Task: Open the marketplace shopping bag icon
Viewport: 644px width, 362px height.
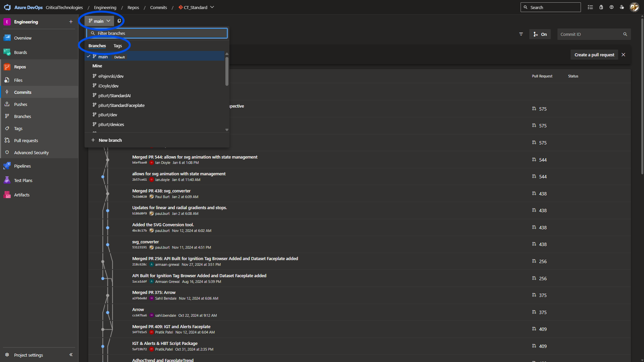Action: pos(601,7)
